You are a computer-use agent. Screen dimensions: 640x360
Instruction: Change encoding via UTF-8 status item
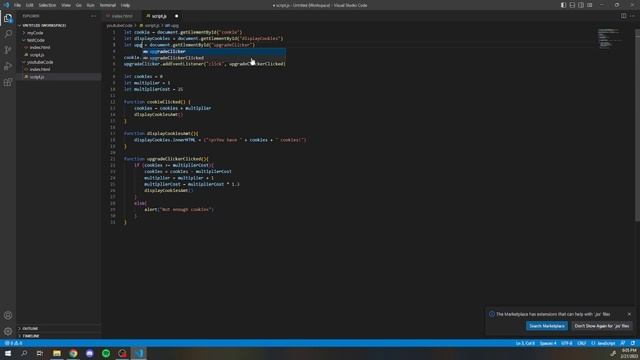567,343
